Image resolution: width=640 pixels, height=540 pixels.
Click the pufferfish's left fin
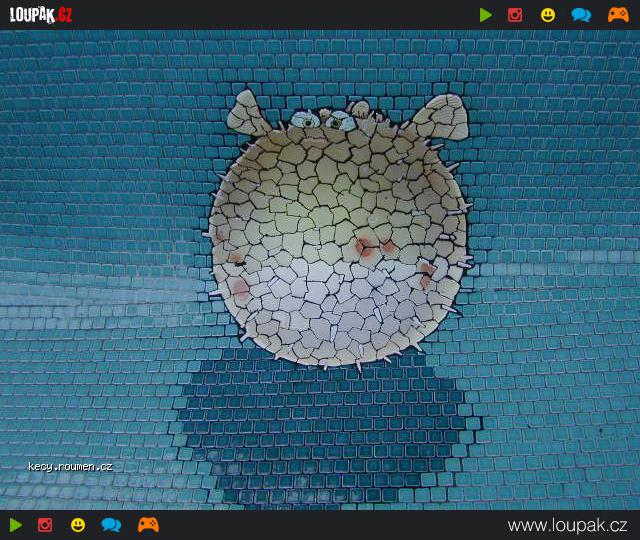pos(247,113)
